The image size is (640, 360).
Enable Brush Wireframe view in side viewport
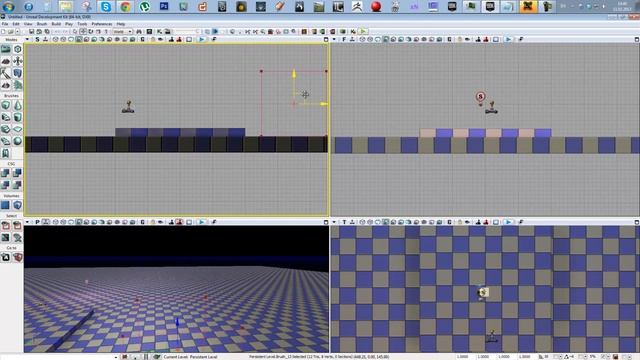click(x=56, y=40)
